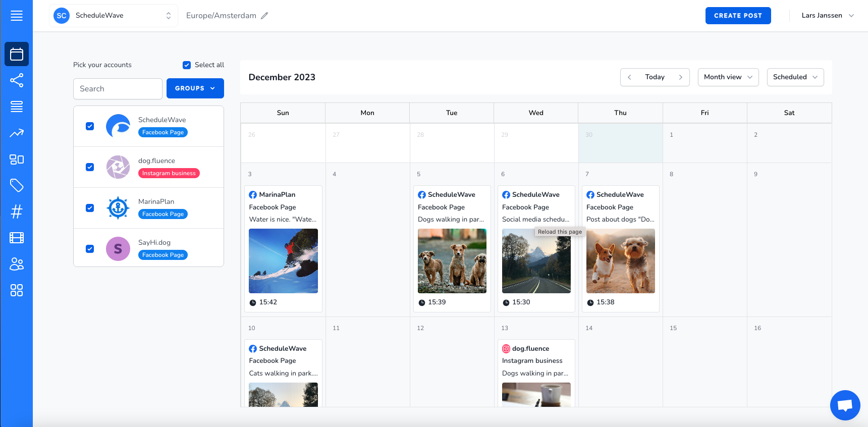Edit timezone with the pencil icon
This screenshot has width=868, height=427.
(264, 16)
